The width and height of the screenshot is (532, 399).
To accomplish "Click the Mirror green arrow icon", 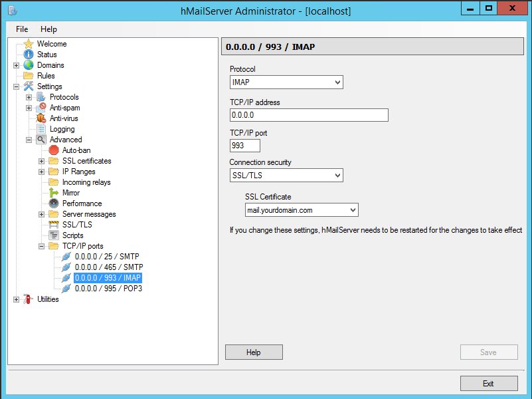I will click(x=54, y=193).
